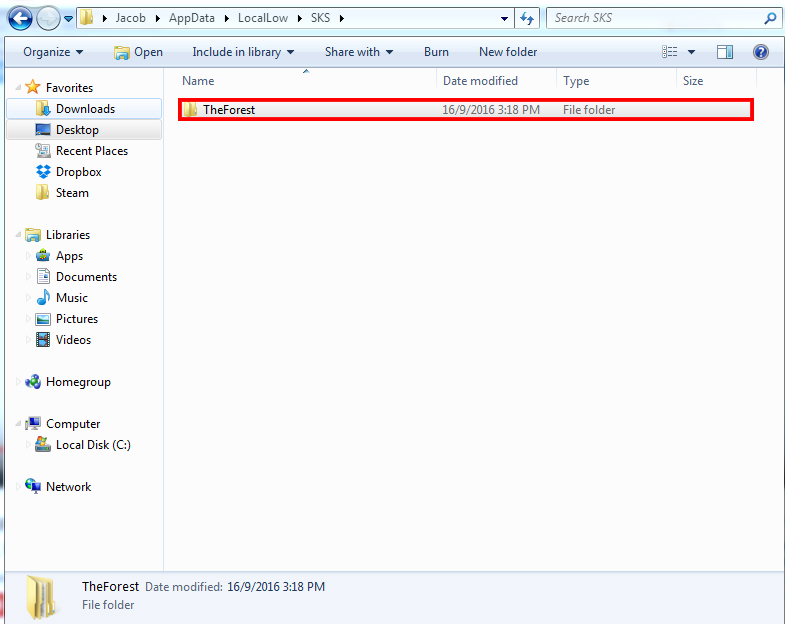Screen dimensions: 785x624
Task: Click Open in the toolbar
Action: pyautogui.click(x=138, y=52)
